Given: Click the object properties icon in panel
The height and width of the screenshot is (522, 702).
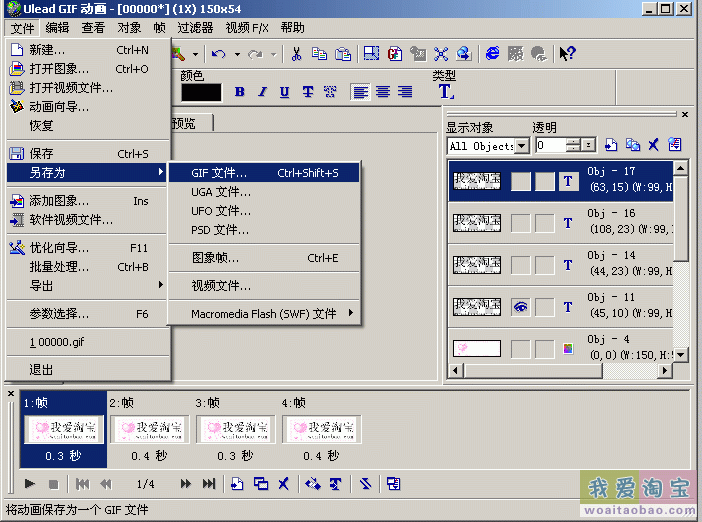Looking at the screenshot, I should (674, 145).
